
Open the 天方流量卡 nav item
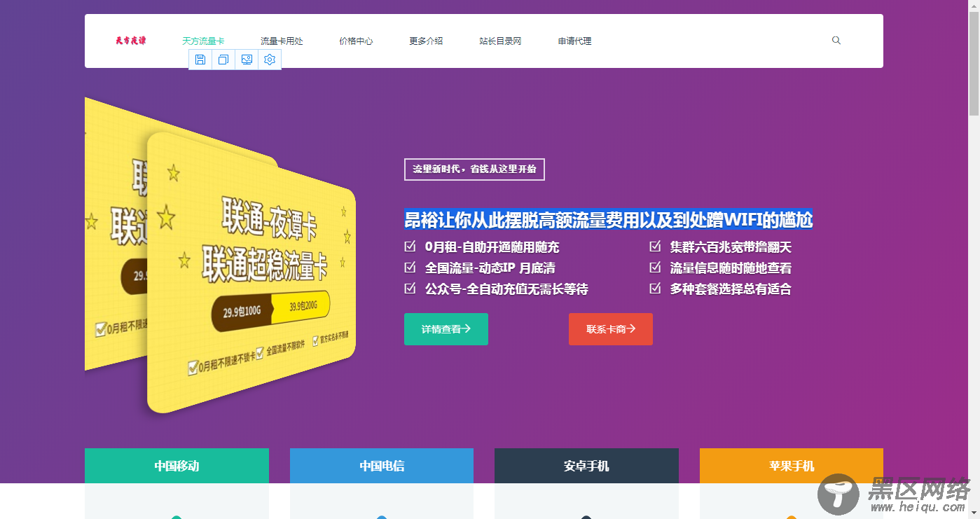click(203, 41)
